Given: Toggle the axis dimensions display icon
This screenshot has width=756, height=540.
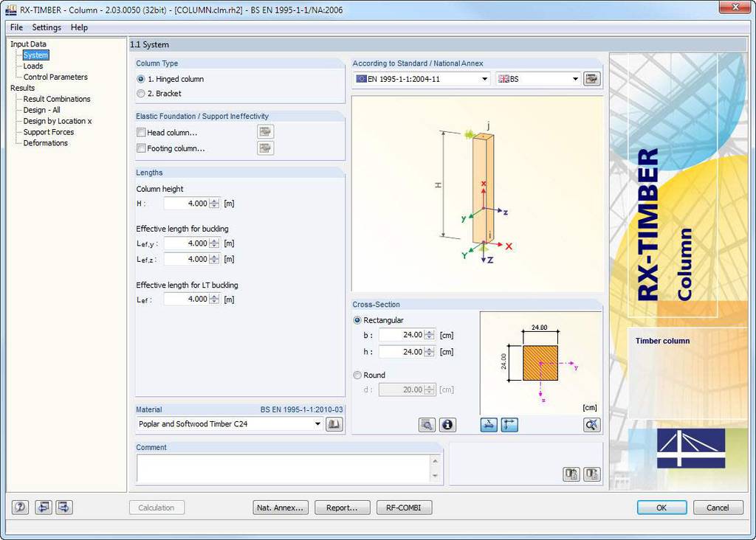Looking at the screenshot, I should (x=509, y=424).
